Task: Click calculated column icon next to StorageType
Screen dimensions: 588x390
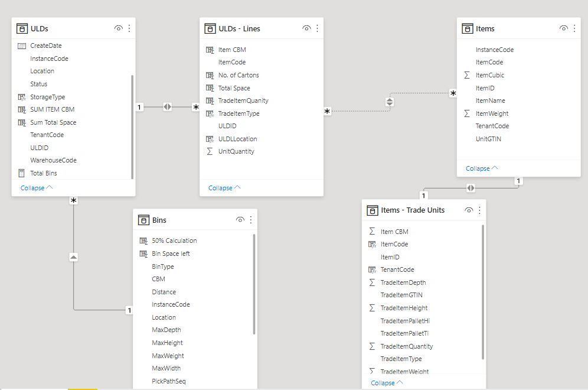Action: [22, 97]
